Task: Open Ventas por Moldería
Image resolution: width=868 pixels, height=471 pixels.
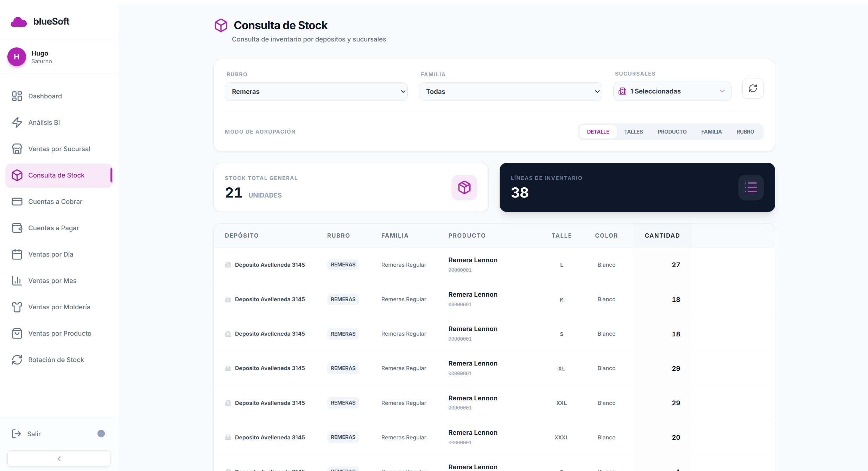Action: coord(59,307)
